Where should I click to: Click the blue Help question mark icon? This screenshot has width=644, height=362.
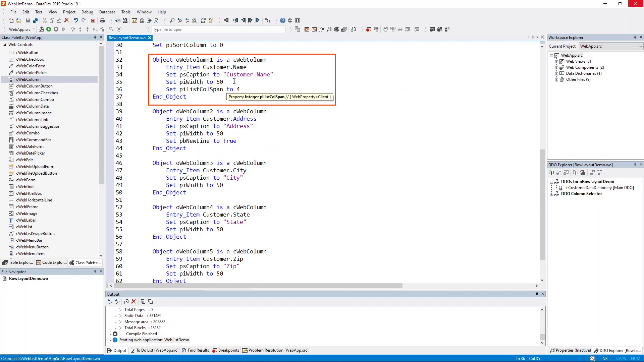(283, 20)
